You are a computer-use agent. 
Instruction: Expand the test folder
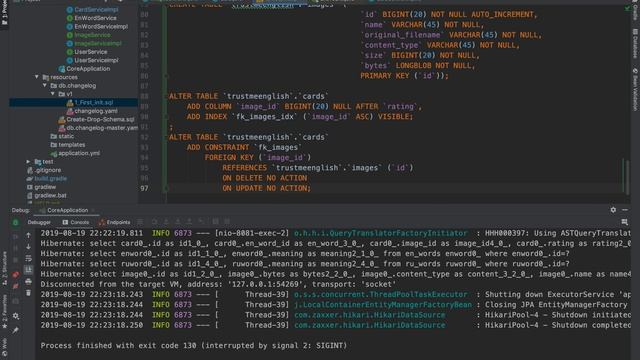point(29,162)
